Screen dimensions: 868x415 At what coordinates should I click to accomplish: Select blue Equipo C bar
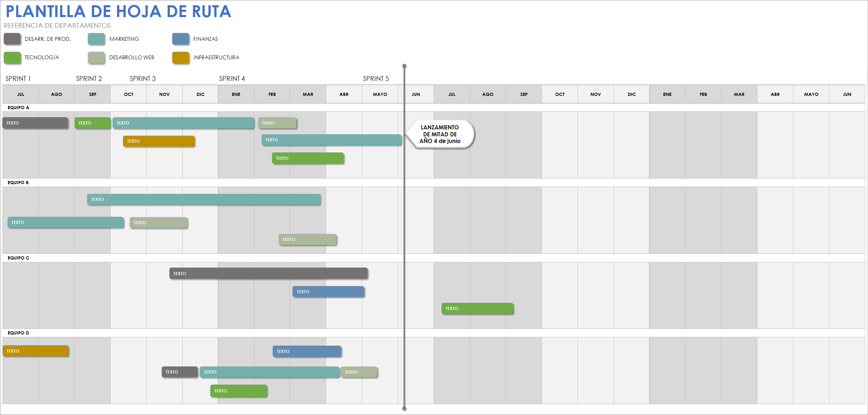pyautogui.click(x=329, y=292)
